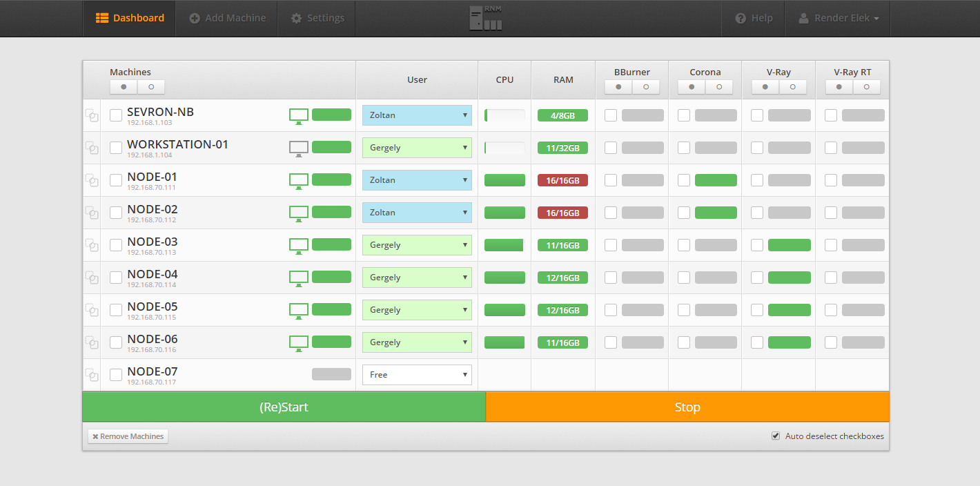980x486 pixels.
Task: Check V-Ray checkbox for NODE-04
Action: click(757, 278)
